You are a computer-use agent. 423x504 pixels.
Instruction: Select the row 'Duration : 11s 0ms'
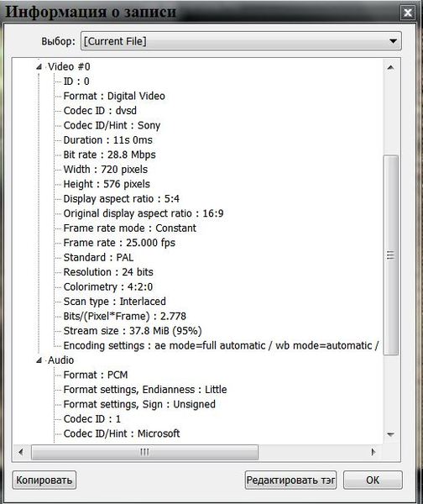[108, 140]
